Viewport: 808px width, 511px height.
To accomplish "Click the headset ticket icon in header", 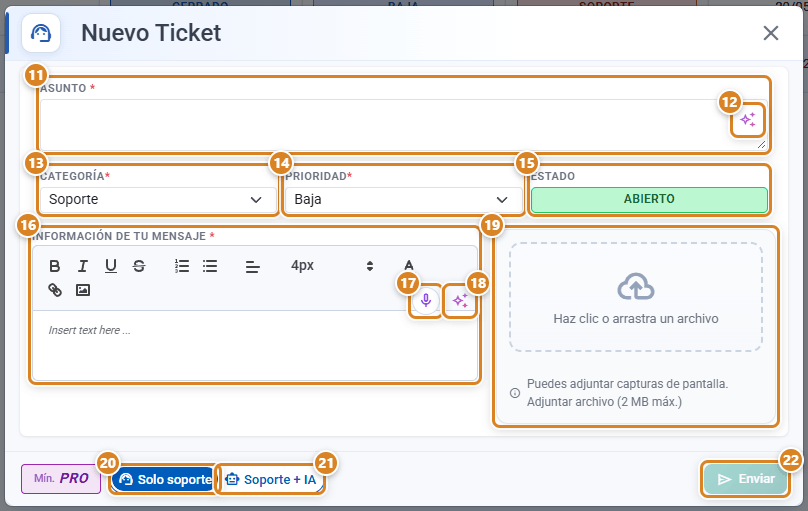I will tap(41, 33).
